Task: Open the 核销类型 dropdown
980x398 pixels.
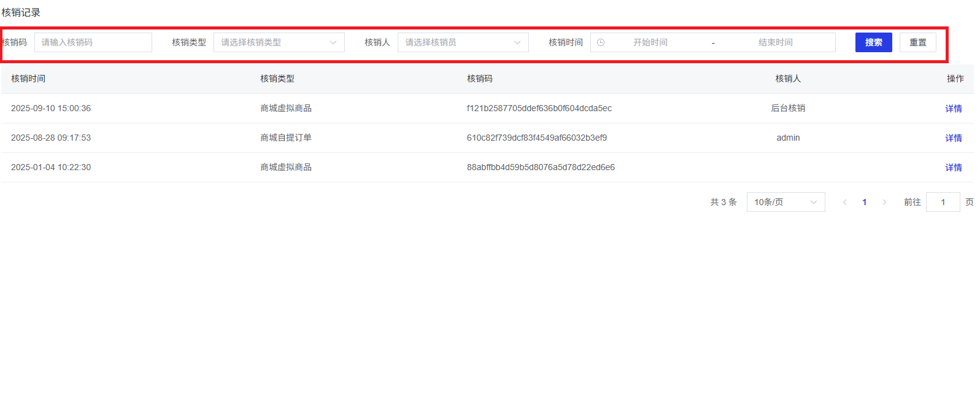Action: [279, 42]
